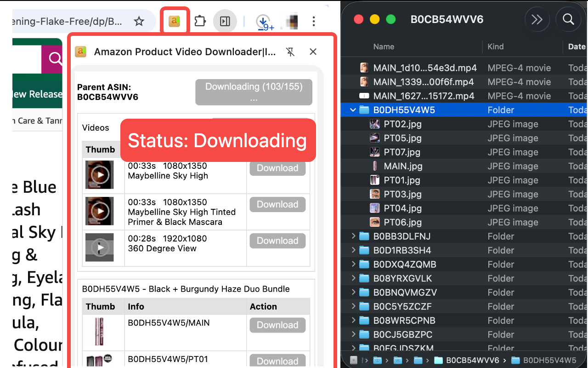Select PT01.jpg file icon
588x368 pixels.
coord(375,180)
